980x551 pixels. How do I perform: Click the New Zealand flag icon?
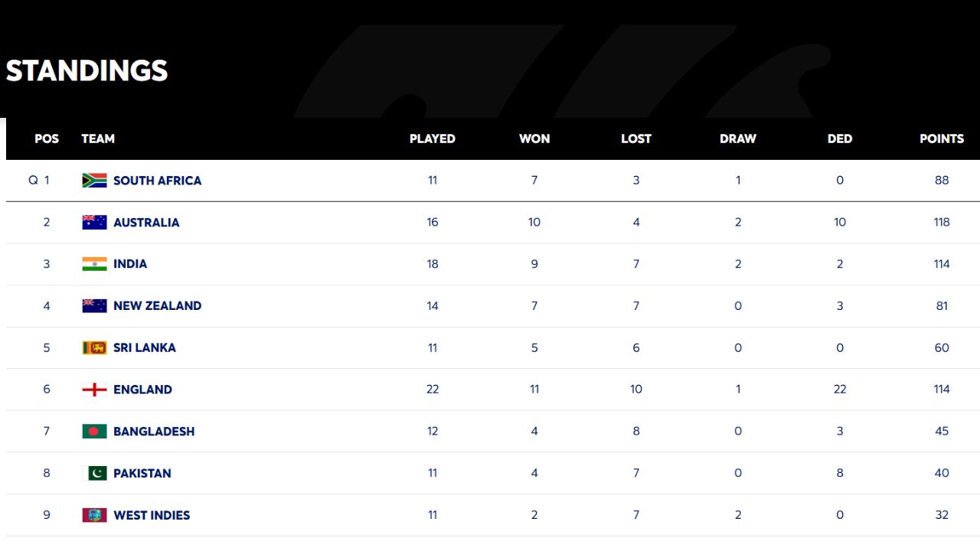(94, 305)
